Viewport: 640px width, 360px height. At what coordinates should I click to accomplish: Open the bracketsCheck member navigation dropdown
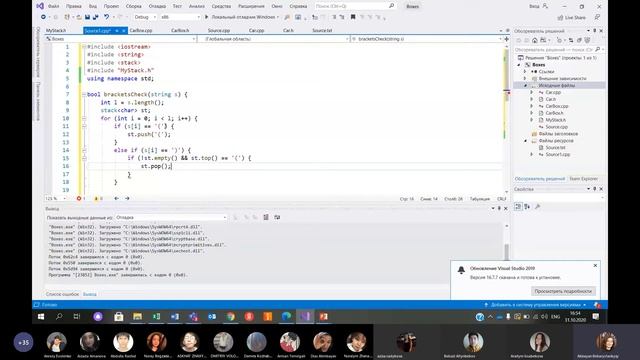click(x=427, y=39)
